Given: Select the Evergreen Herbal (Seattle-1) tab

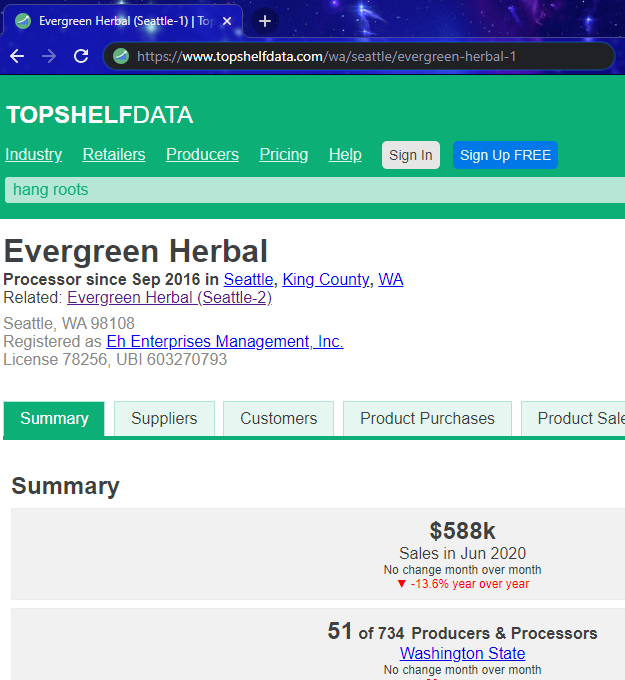Looking at the screenshot, I should click(x=122, y=21).
